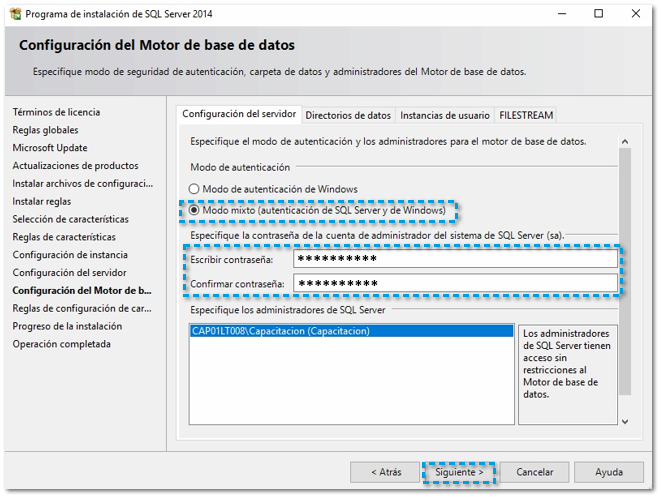
Task: Click the Microsoft Update step
Action: pyautogui.click(x=50, y=148)
